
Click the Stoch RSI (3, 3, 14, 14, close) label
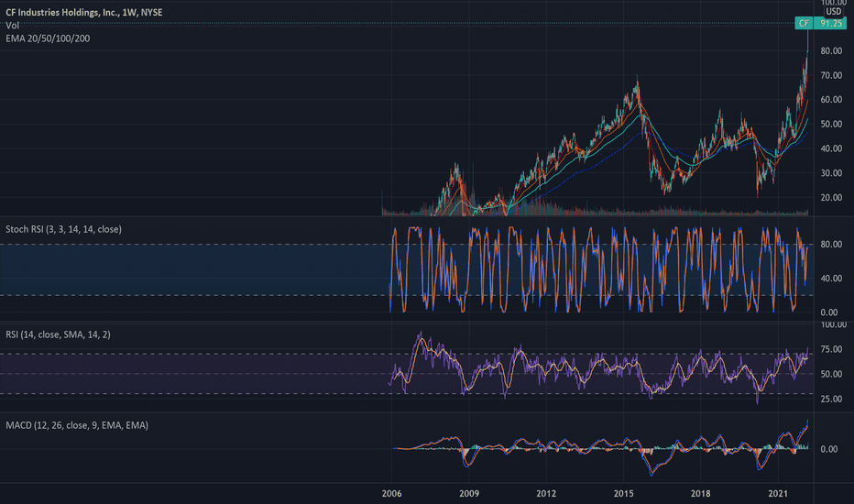(64, 229)
